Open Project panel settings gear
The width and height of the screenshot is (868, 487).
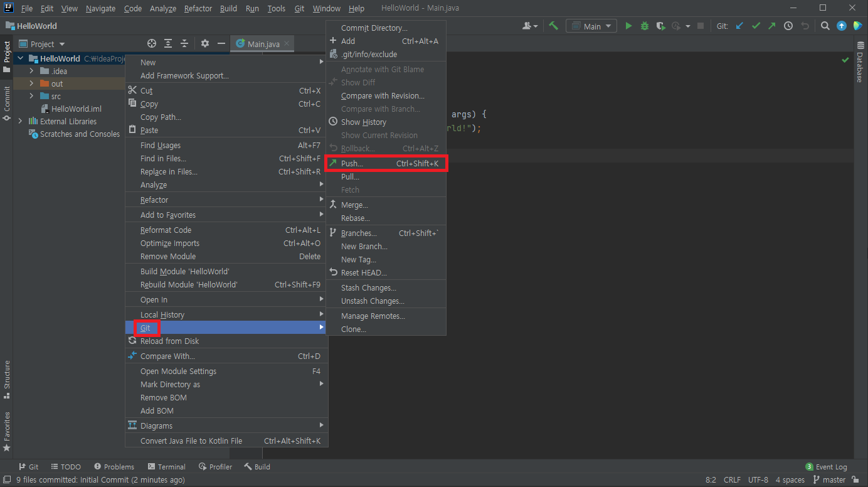(205, 43)
